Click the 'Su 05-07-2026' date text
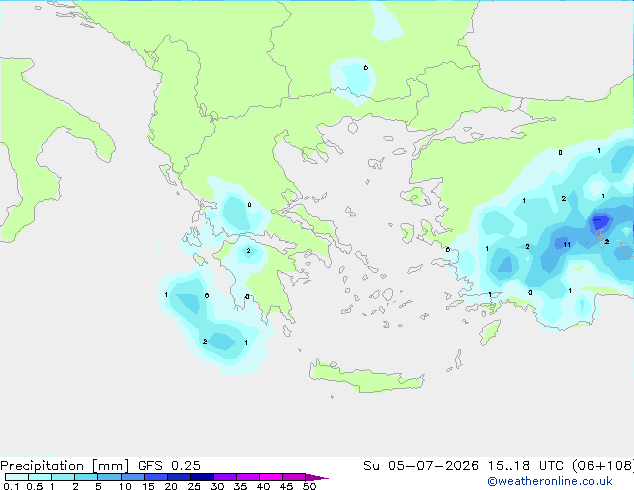Image resolution: width=634 pixels, height=490 pixels. (421, 466)
